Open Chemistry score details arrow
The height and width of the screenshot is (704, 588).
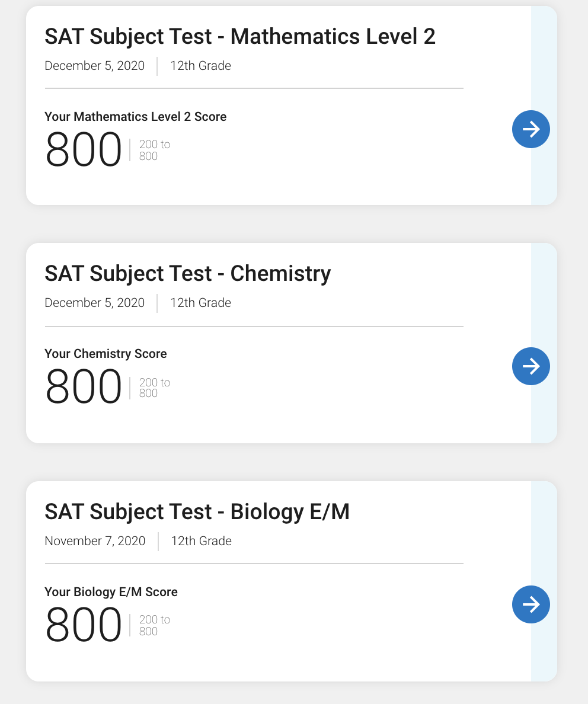531,366
